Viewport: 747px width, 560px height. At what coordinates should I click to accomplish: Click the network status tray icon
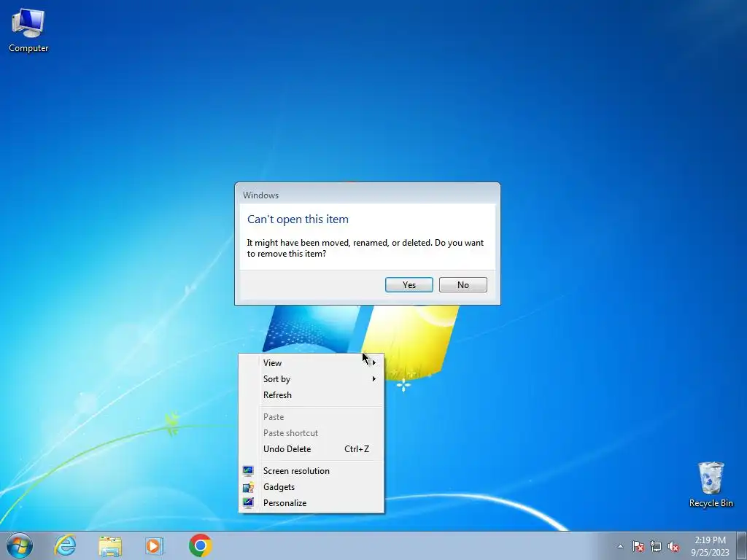click(656, 546)
